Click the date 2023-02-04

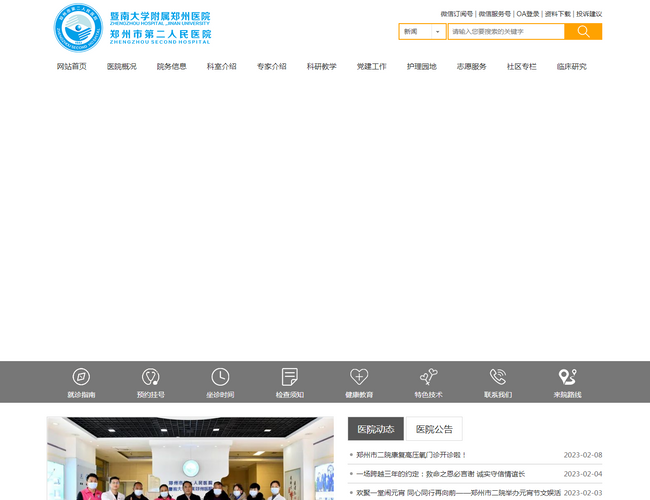[x=583, y=474]
